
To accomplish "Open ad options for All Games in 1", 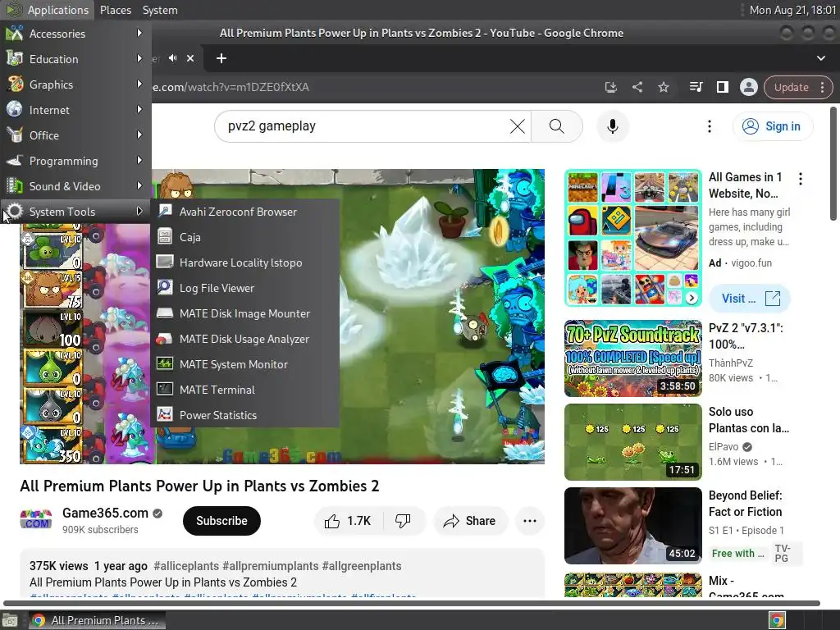I will (x=801, y=179).
